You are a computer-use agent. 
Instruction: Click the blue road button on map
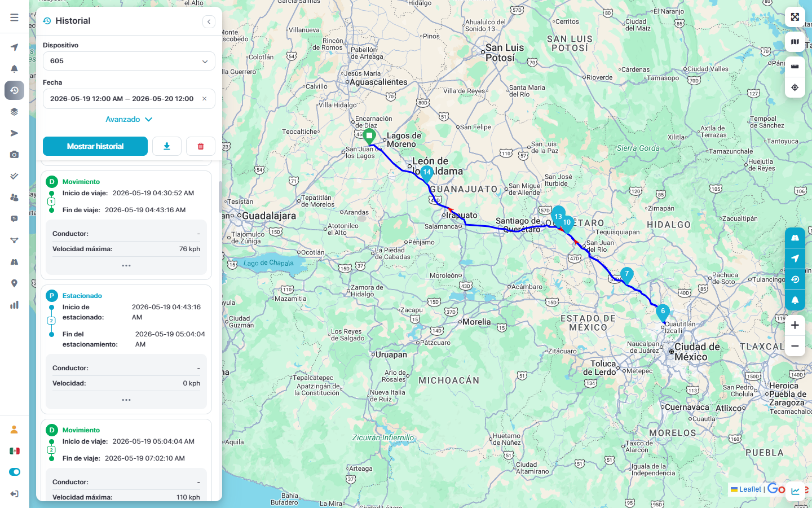point(795,238)
